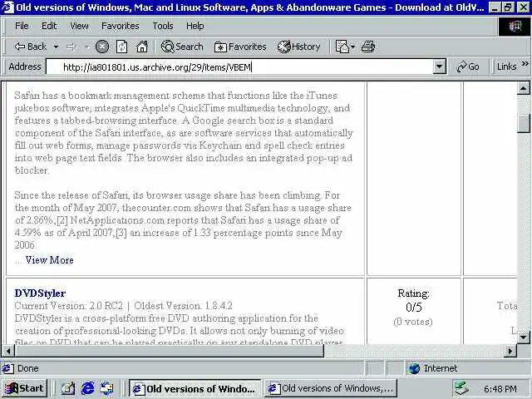Expand the Address bar dropdown list
This screenshot has width=532, height=399.
[439, 66]
